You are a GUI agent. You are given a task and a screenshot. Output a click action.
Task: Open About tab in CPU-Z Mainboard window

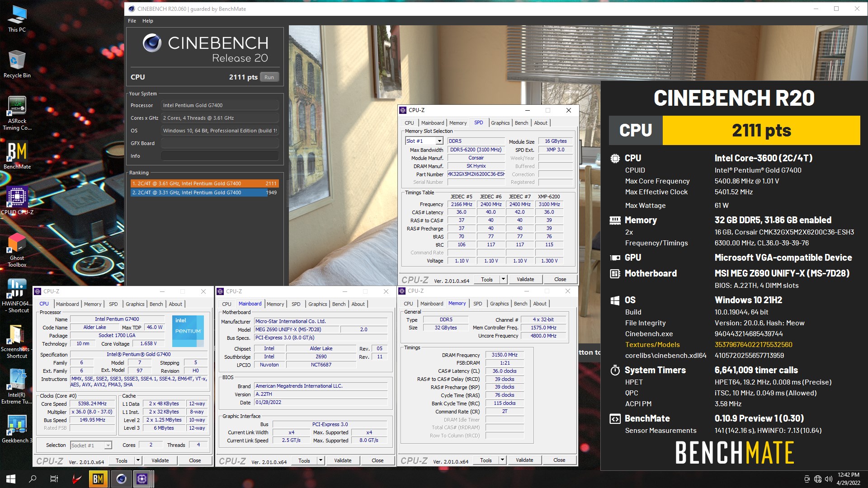point(358,304)
